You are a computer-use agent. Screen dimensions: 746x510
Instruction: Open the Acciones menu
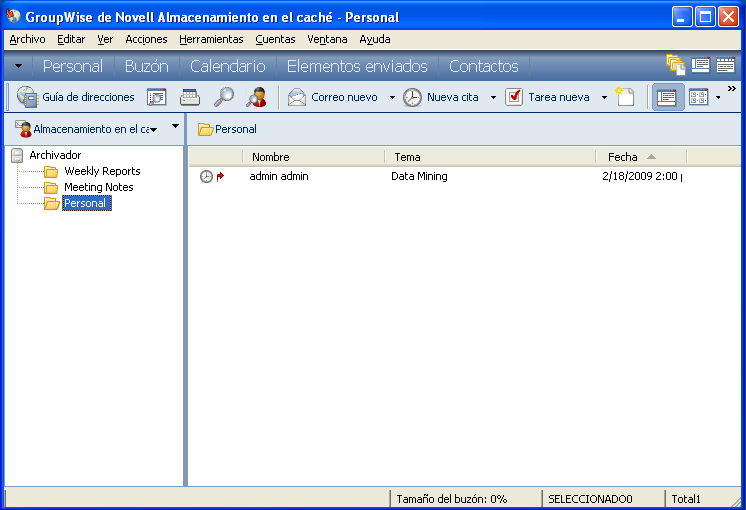click(x=147, y=39)
